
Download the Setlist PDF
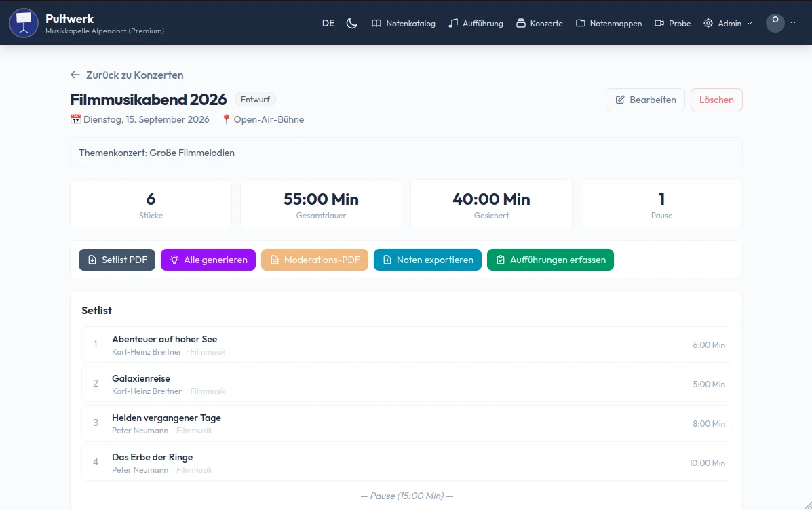tap(117, 260)
